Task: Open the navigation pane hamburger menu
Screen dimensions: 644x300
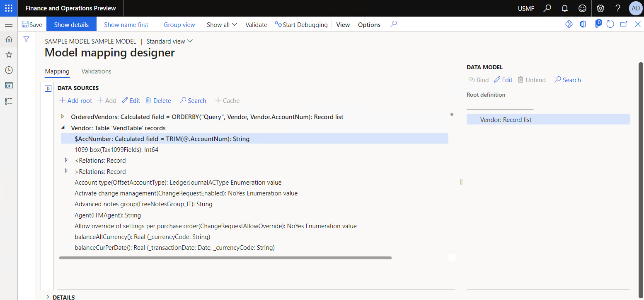Action: [9, 24]
